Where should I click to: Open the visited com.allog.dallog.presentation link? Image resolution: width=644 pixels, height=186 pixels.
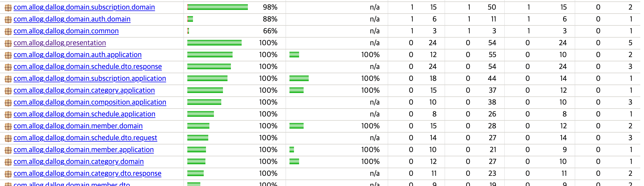click(x=60, y=43)
